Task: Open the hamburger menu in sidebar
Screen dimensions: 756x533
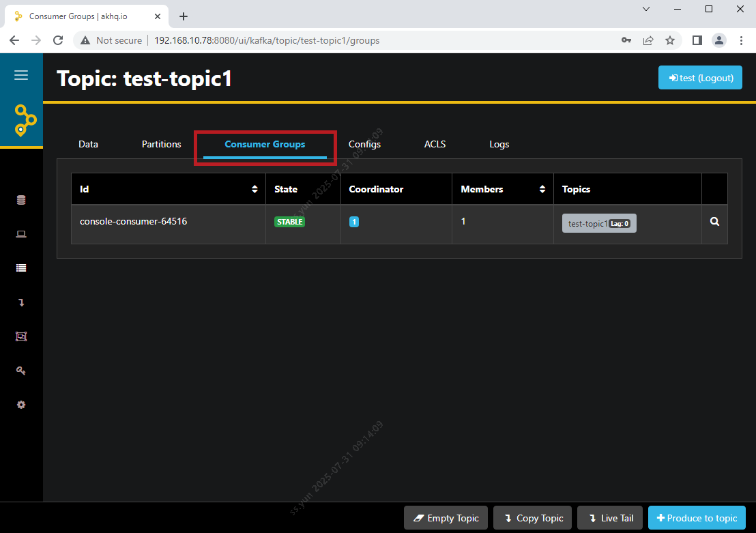Action: [x=21, y=75]
